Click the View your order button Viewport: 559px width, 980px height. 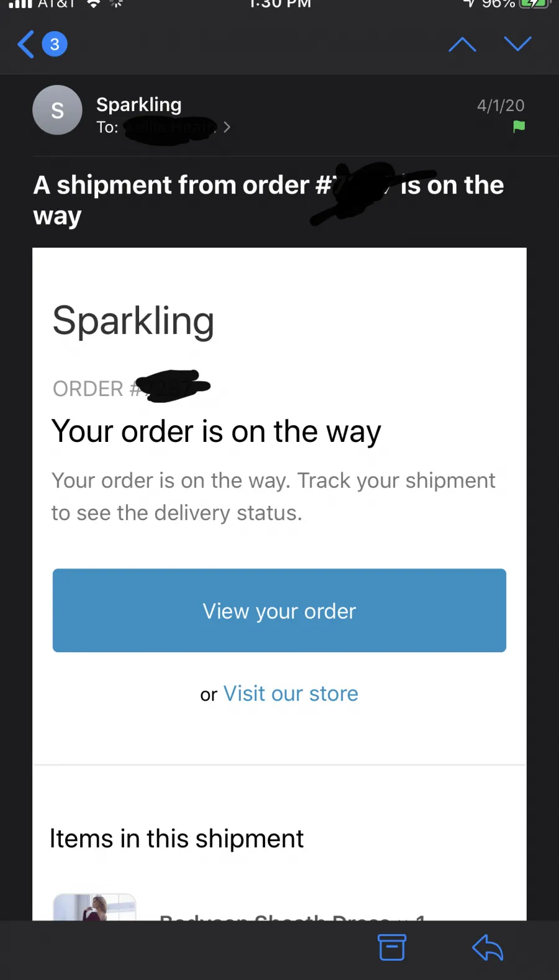[x=279, y=611]
